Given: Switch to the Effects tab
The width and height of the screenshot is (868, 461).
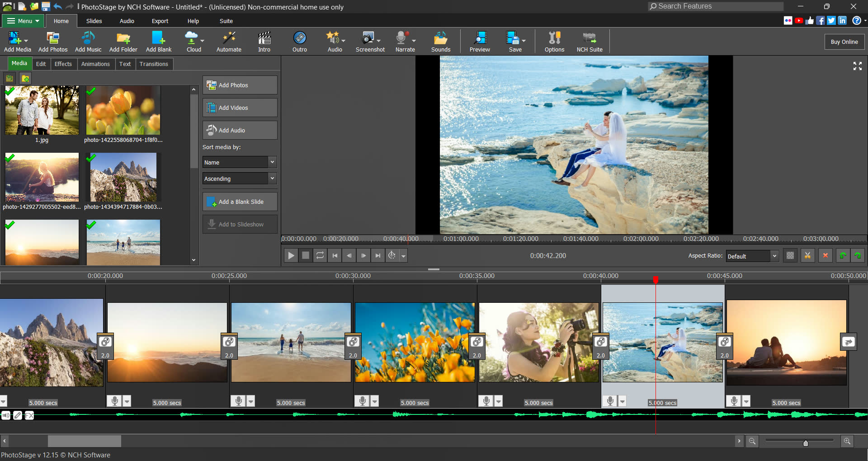Looking at the screenshot, I should tap(63, 64).
